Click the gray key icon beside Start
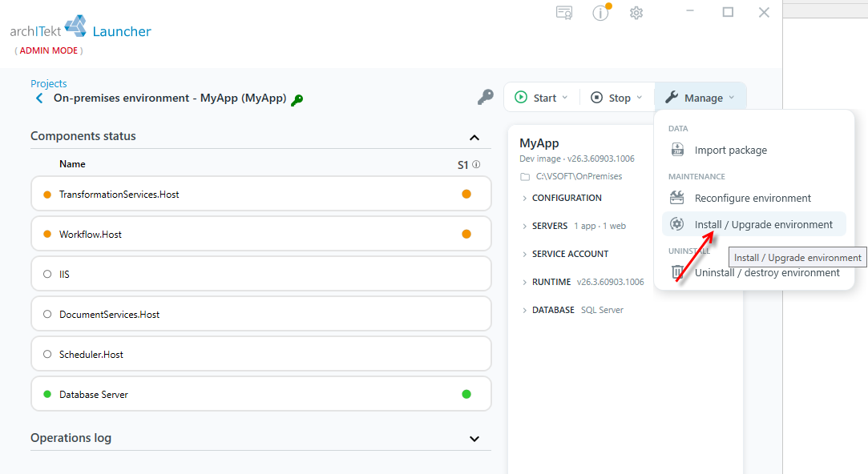Viewport: 868px width, 474px height. (x=486, y=98)
